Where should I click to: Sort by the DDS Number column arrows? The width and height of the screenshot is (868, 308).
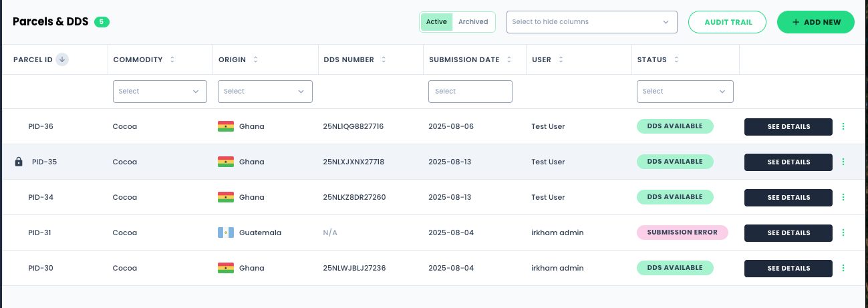tap(384, 59)
